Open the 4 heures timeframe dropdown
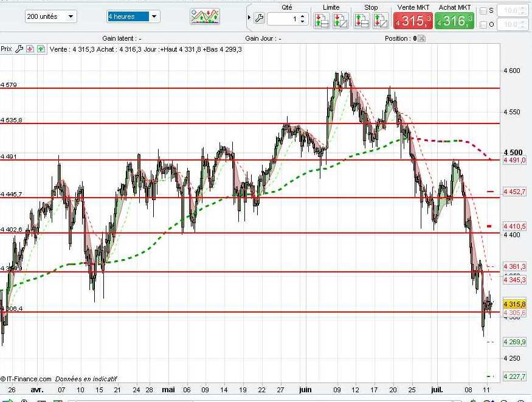The image size is (532, 402). pyautogui.click(x=133, y=16)
